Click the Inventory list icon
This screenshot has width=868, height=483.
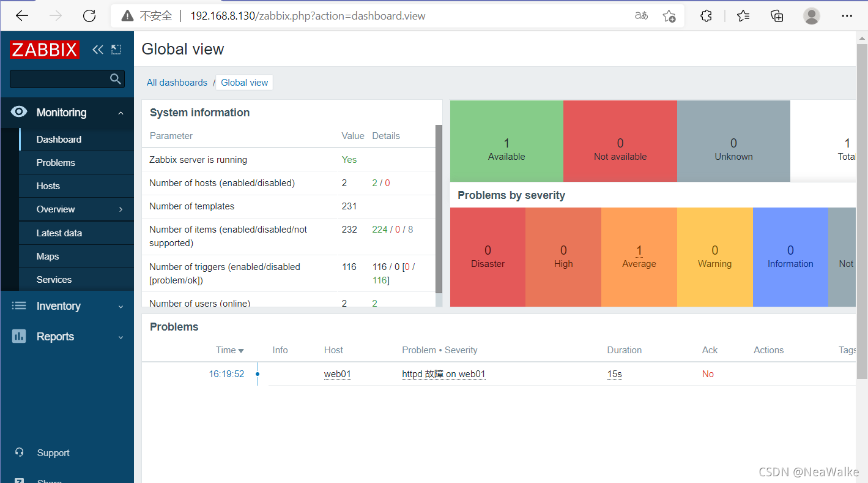(19, 305)
